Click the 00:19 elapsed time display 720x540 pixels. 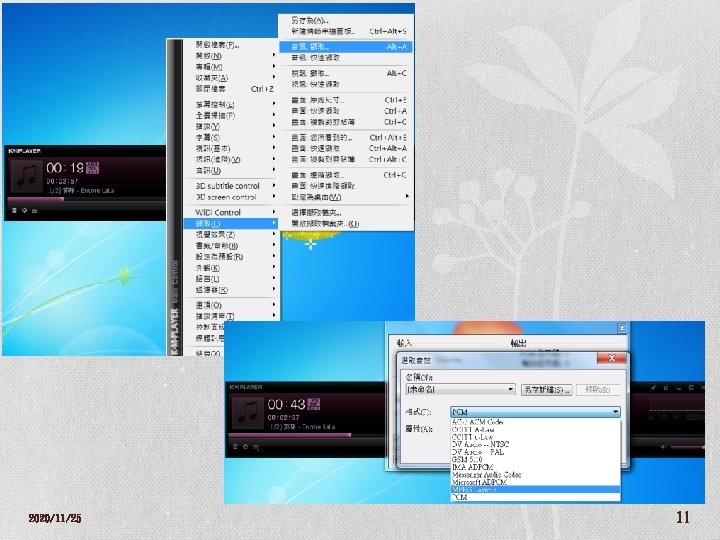pos(65,168)
